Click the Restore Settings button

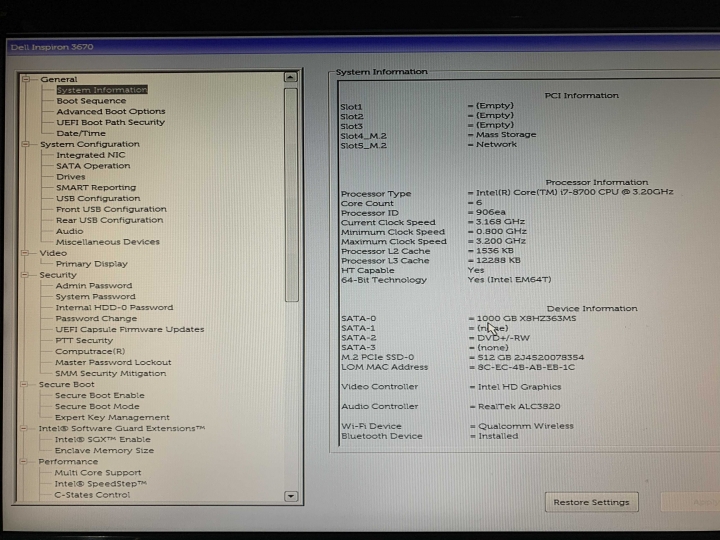click(x=591, y=502)
